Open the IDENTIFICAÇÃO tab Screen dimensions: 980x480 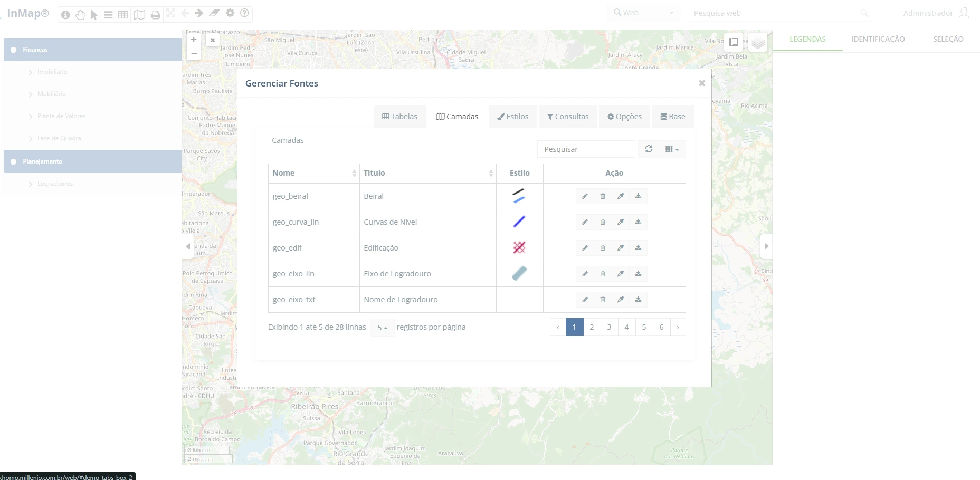coord(878,39)
